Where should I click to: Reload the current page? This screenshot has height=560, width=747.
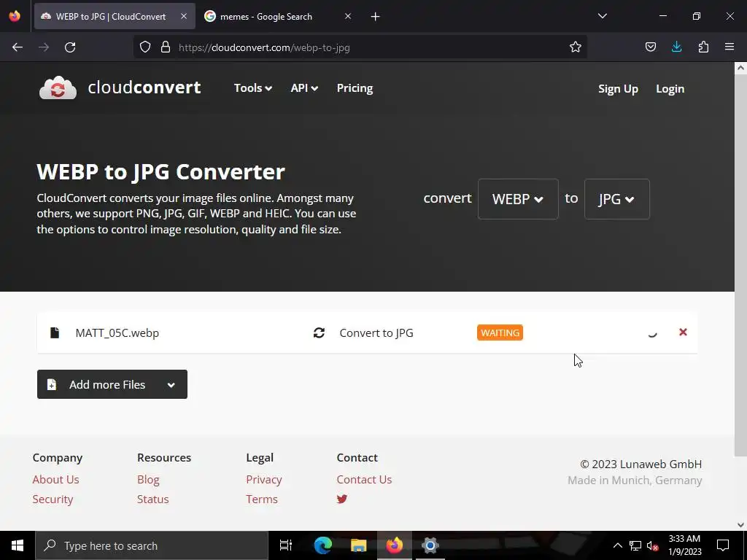coord(70,47)
